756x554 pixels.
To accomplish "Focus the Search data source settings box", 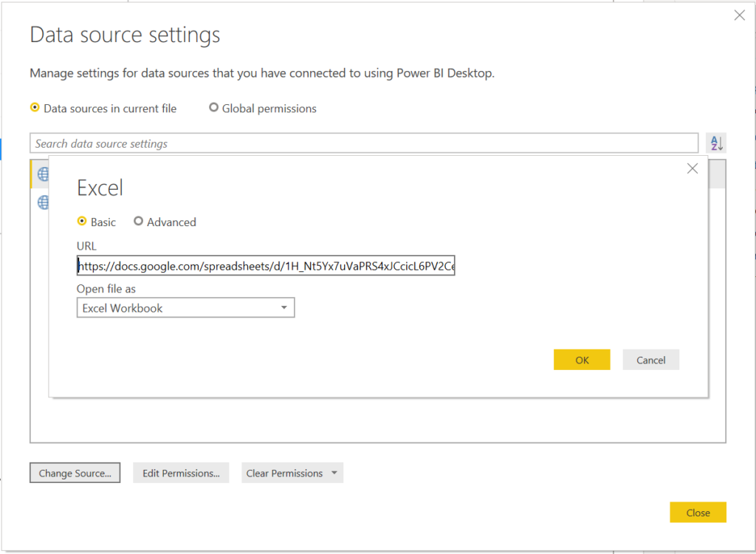I will tap(364, 143).
